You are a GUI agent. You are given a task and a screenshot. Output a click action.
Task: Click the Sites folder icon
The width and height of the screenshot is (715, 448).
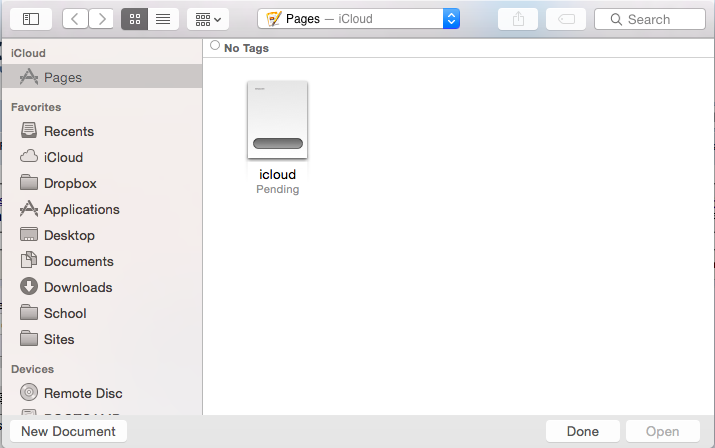pyautogui.click(x=29, y=339)
